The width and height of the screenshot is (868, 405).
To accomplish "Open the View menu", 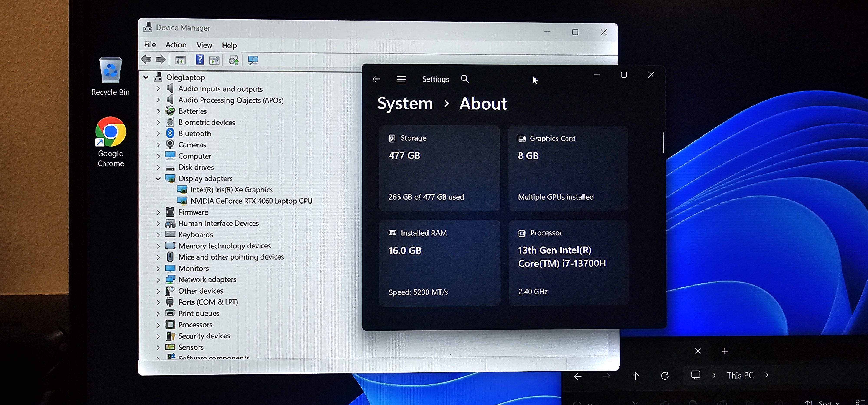I will click(204, 45).
